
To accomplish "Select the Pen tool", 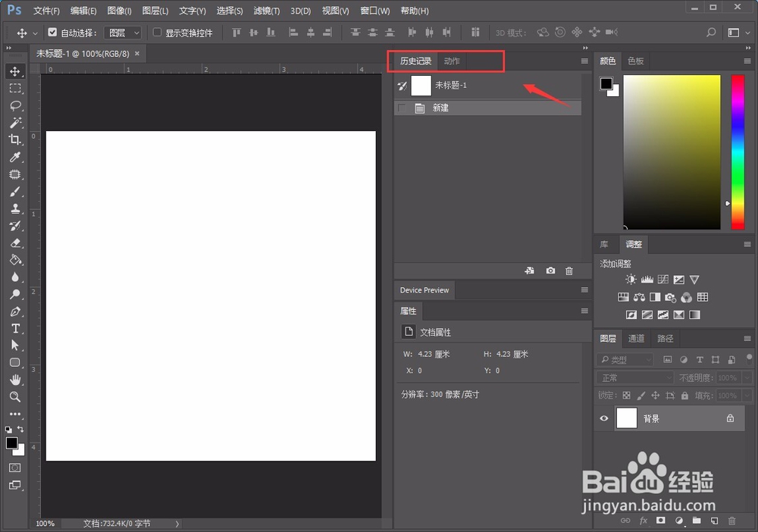I will [x=15, y=311].
